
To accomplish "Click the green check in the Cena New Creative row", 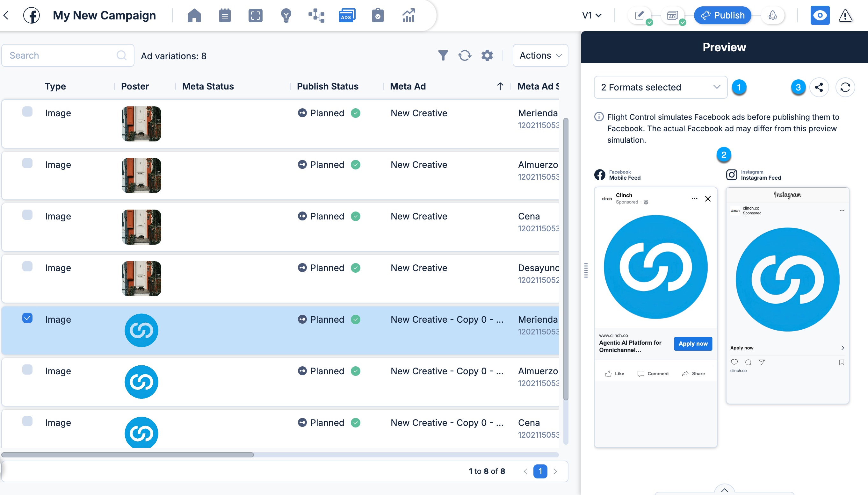I will (356, 216).
